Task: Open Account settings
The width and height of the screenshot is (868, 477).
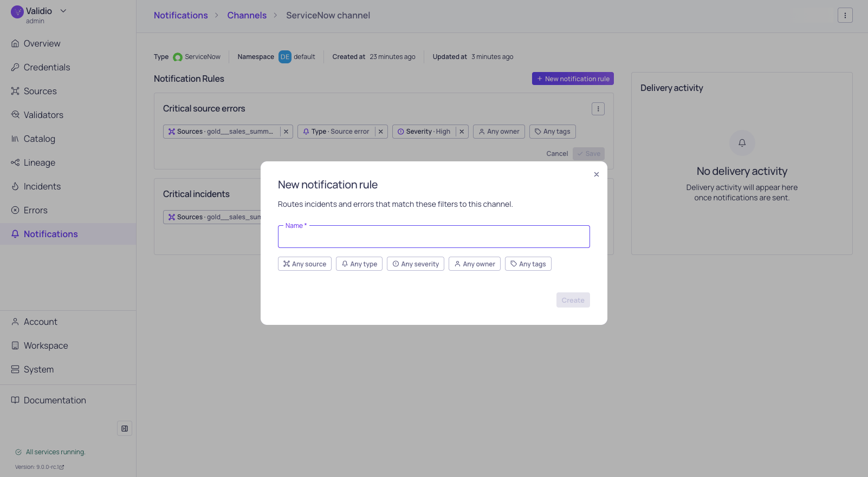Action: click(x=68, y=322)
